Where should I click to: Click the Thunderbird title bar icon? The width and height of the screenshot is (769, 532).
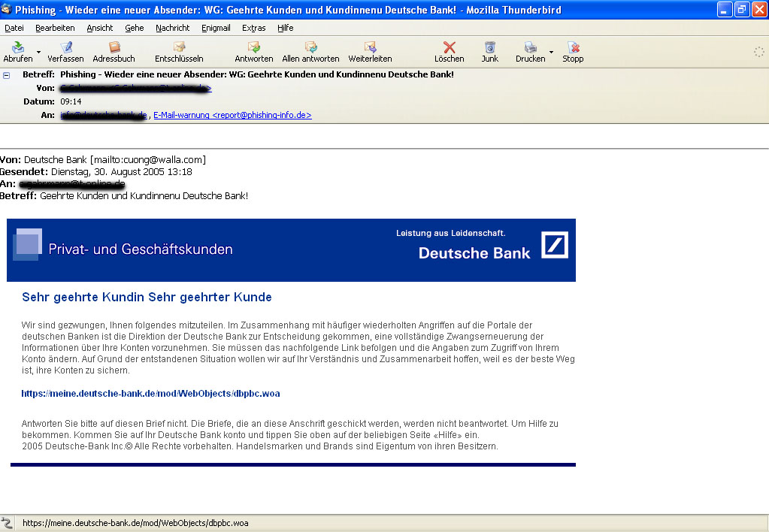tap(7, 9)
